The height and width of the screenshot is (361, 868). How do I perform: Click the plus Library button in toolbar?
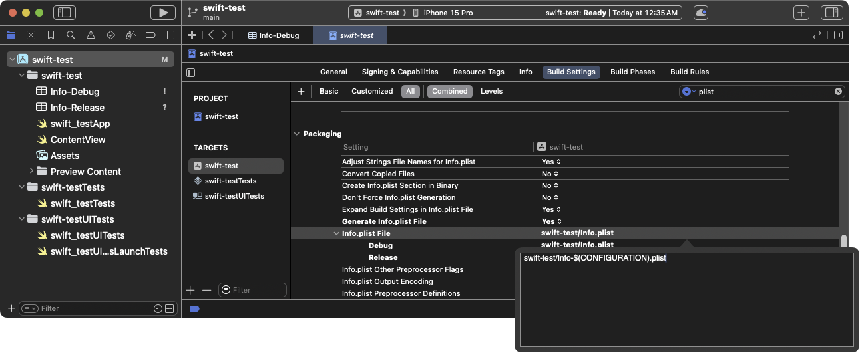(801, 12)
